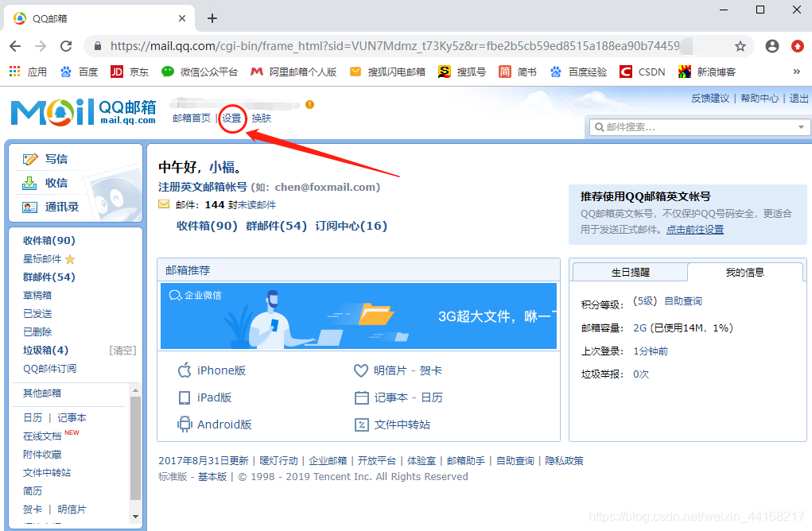Click the QQ邮箱 Mail logo
The height and width of the screenshot is (531, 812).
pyautogui.click(x=84, y=112)
